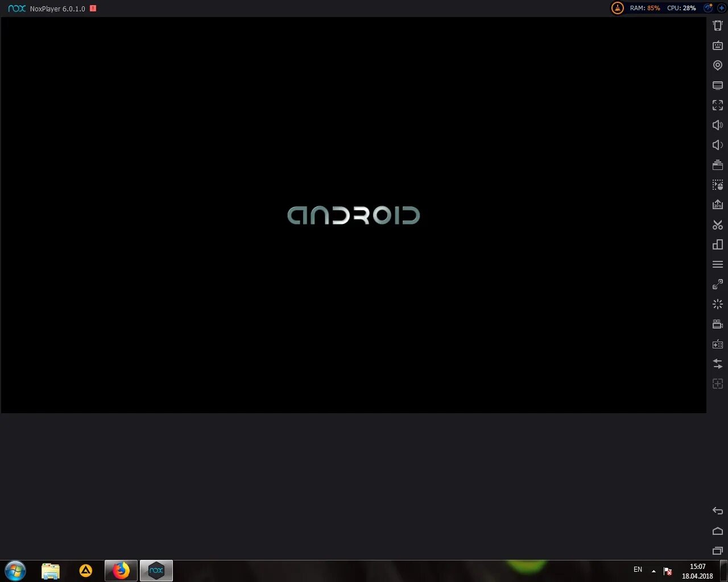Click the loading spinner restart icon
728x582 pixels.
coord(718,304)
